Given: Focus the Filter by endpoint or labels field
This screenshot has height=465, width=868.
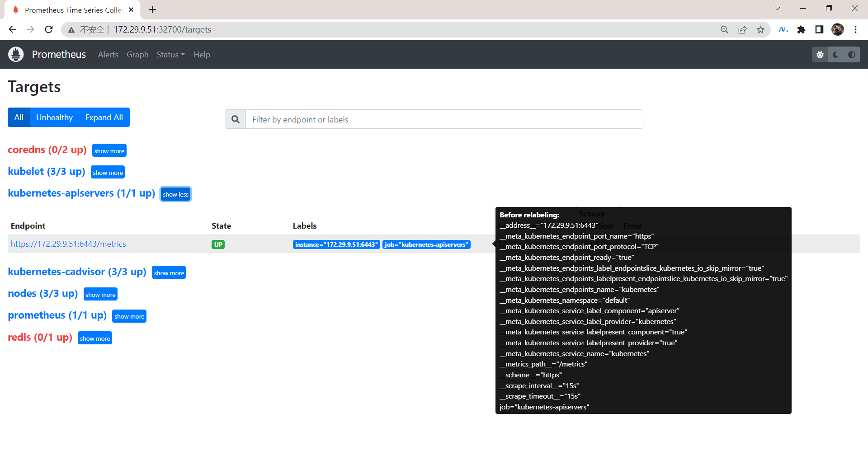Looking at the screenshot, I should pos(444,119).
